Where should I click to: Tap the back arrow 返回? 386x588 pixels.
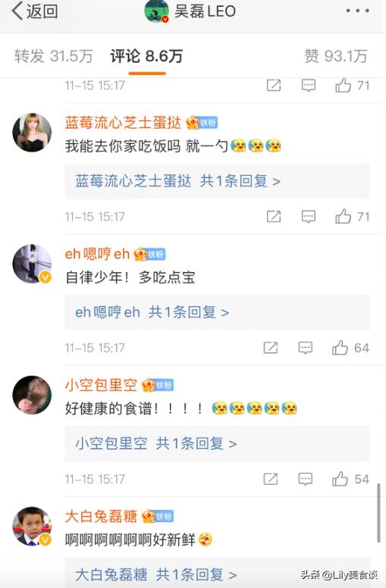[x=35, y=11]
